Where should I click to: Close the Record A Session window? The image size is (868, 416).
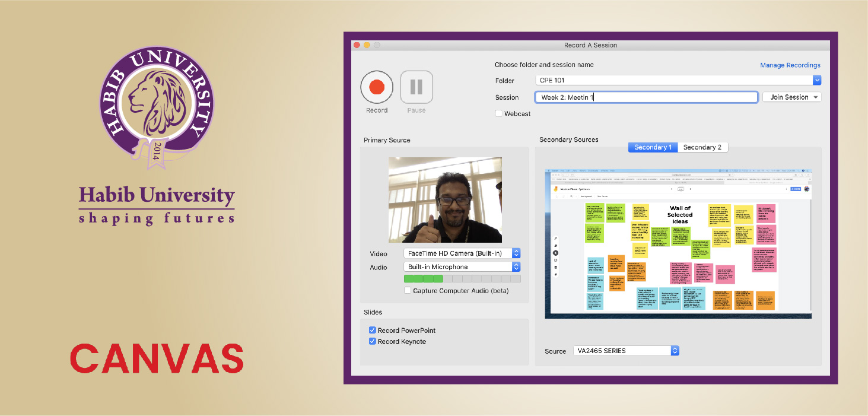coord(357,45)
